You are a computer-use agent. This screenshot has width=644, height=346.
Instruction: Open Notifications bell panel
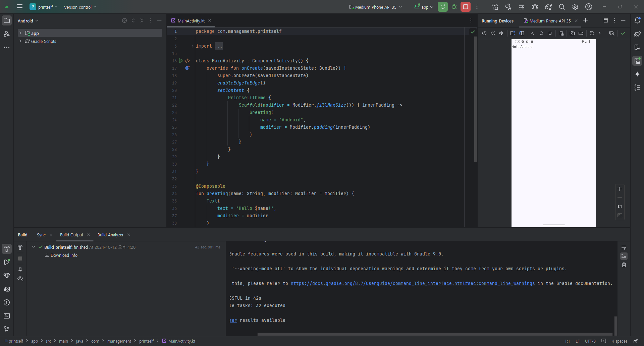click(637, 20)
